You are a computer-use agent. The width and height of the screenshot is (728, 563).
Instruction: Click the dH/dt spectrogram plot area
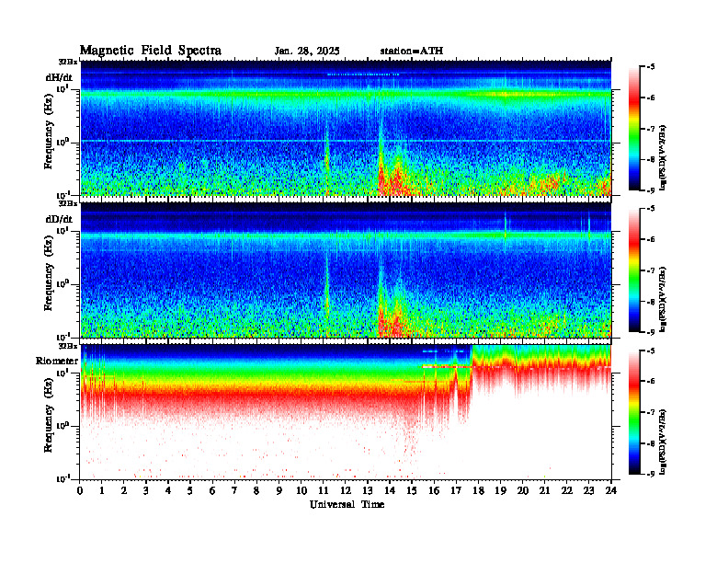click(x=346, y=128)
